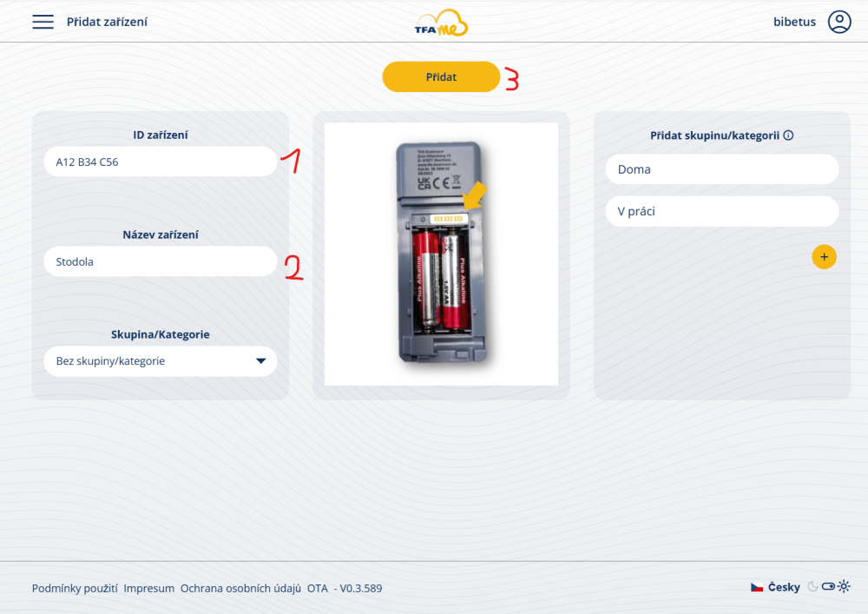This screenshot has width=868, height=614.
Task: Click the Czech flag icon
Action: 757,587
